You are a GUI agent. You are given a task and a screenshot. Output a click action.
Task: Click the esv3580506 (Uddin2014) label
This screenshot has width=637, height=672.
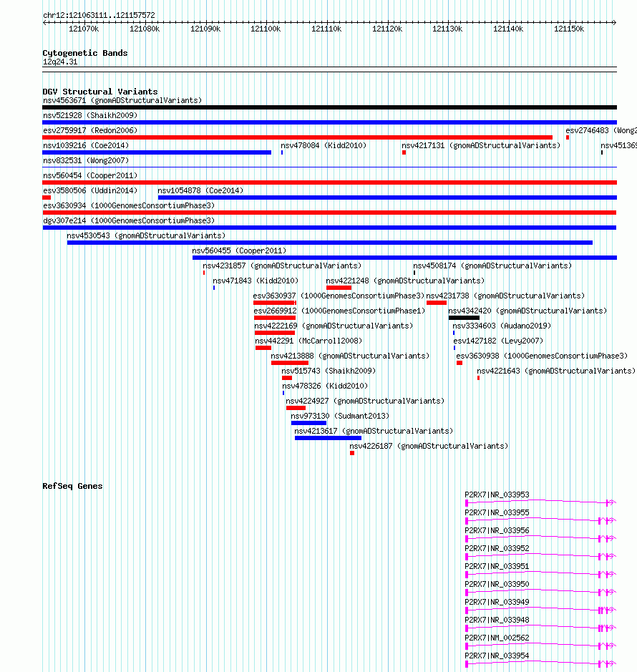pyautogui.click(x=90, y=190)
